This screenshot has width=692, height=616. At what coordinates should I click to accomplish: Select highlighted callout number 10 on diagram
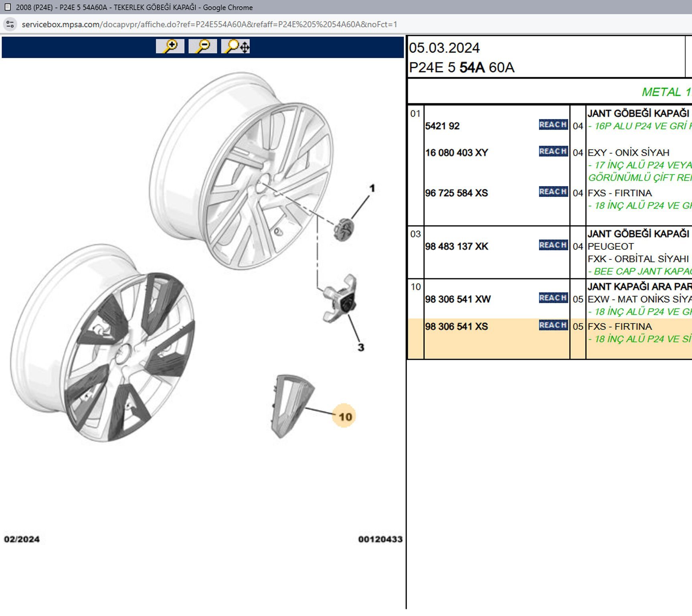pyautogui.click(x=344, y=417)
